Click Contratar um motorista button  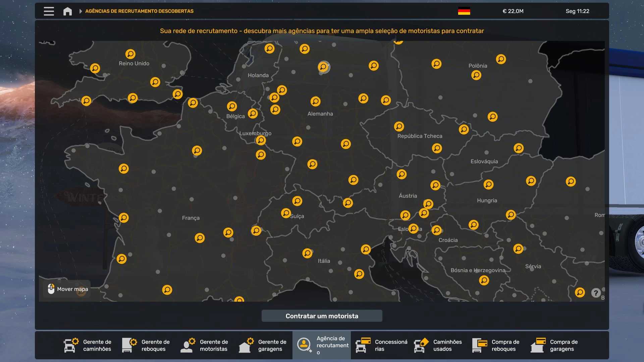point(322,316)
